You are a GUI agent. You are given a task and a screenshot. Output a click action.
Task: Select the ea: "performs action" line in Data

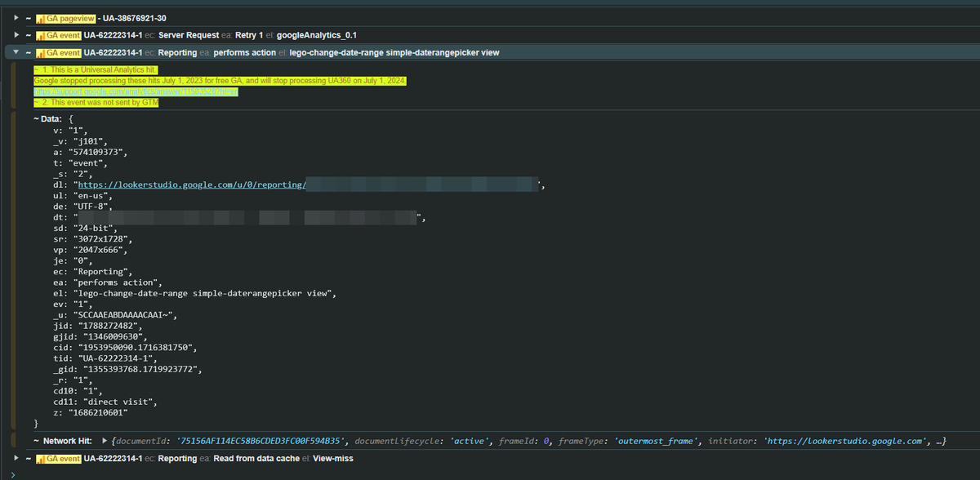pyautogui.click(x=109, y=283)
